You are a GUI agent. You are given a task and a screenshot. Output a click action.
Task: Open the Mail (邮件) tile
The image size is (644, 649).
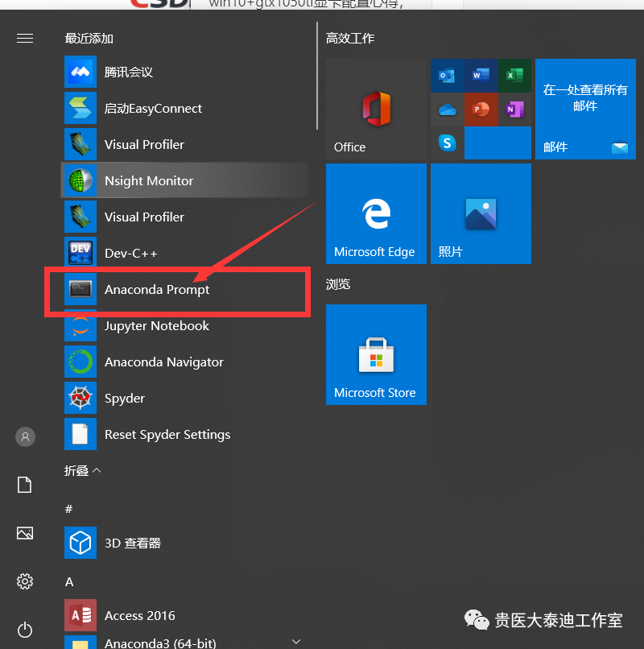[x=585, y=109]
